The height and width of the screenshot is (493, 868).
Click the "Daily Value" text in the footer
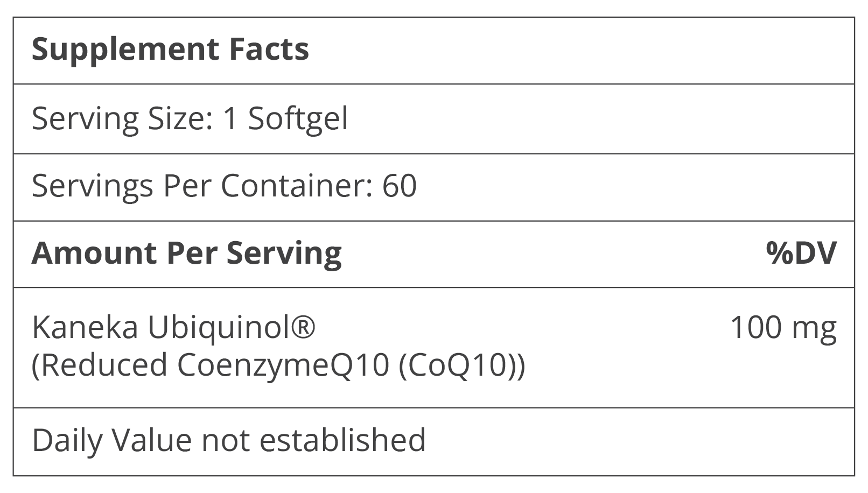coord(111,440)
